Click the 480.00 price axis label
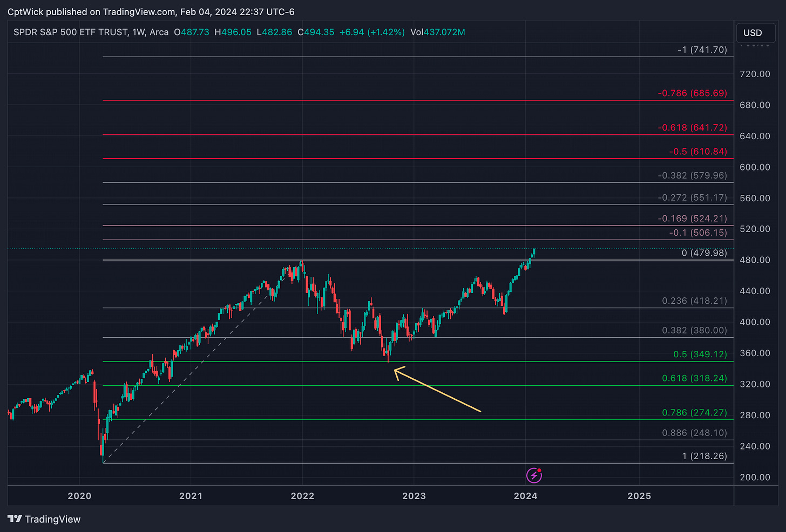The image size is (786, 532). coord(755,260)
